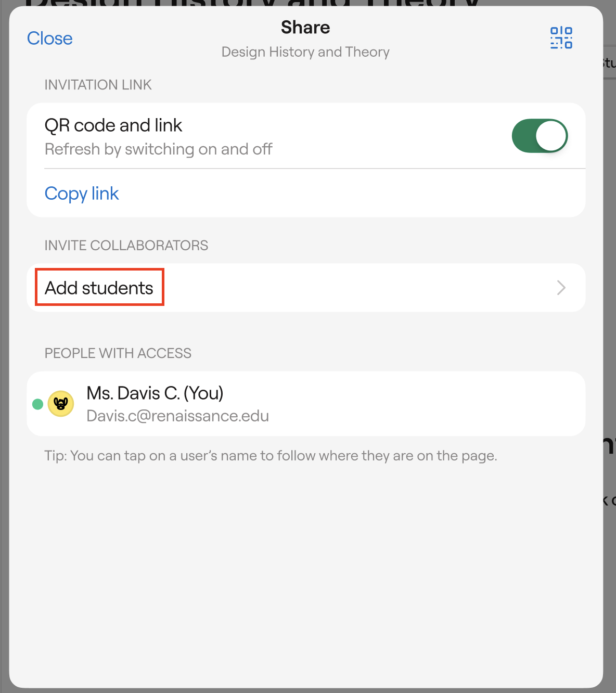
Task: Open Add students option
Action: tap(99, 288)
